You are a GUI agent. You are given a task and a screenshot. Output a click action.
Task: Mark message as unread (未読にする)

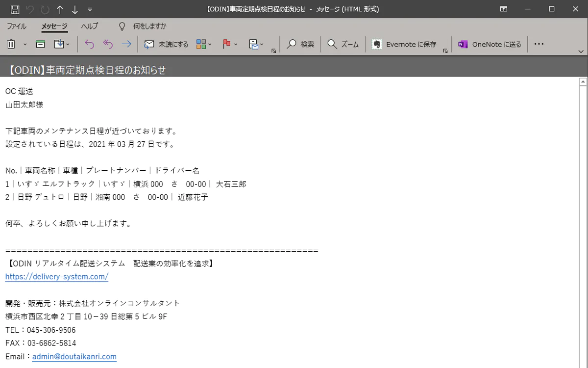coord(167,44)
